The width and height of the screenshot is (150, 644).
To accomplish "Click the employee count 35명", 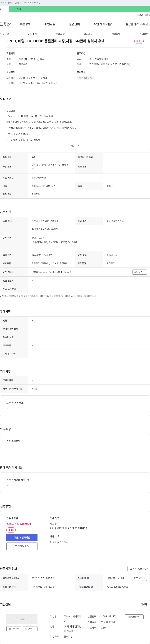I will (x=104, y=628).
